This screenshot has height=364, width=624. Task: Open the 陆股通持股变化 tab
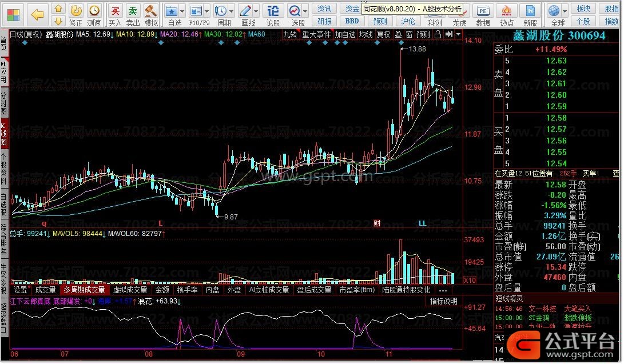pyautogui.click(x=406, y=290)
